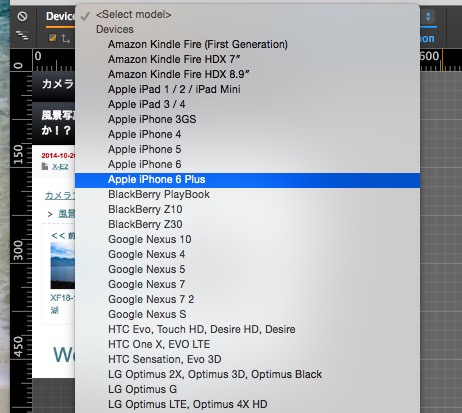This screenshot has height=413, width=462.
Task: Click the lake photo thumbnail
Action: pyautogui.click(x=63, y=265)
